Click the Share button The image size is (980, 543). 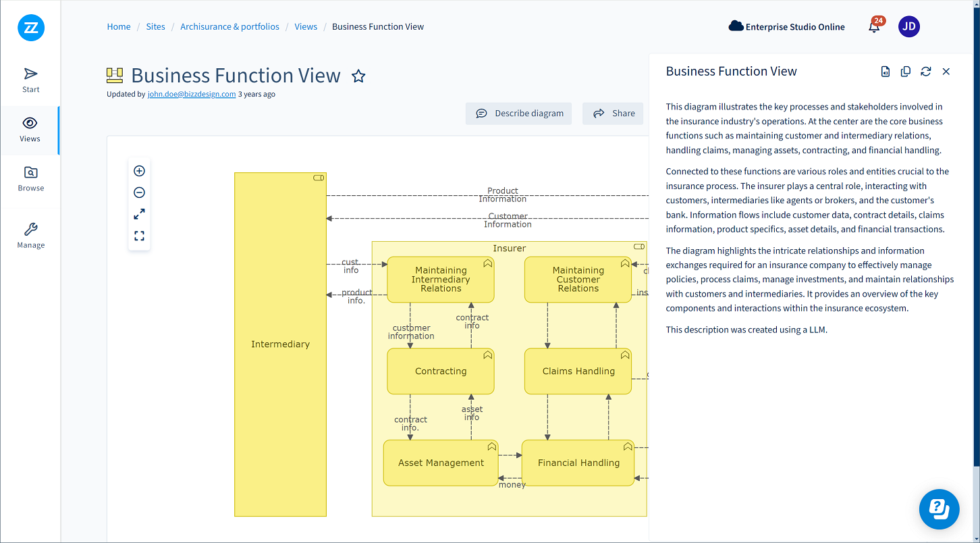pos(613,113)
